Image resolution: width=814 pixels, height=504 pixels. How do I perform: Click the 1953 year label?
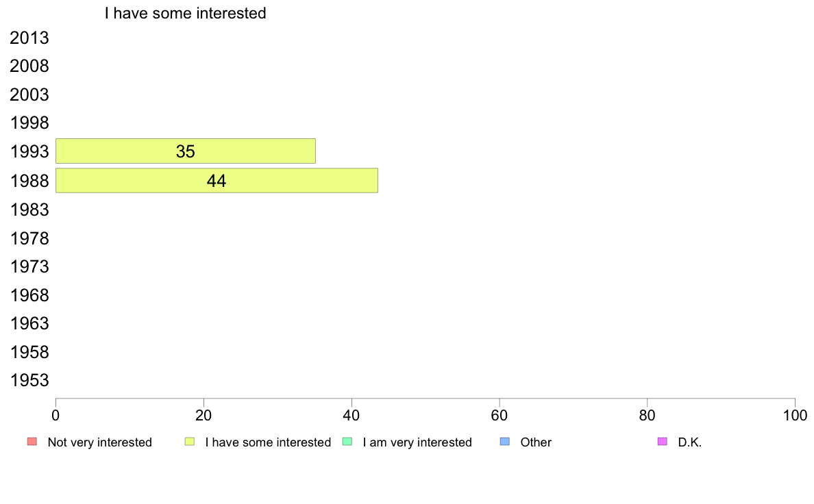pos(29,381)
